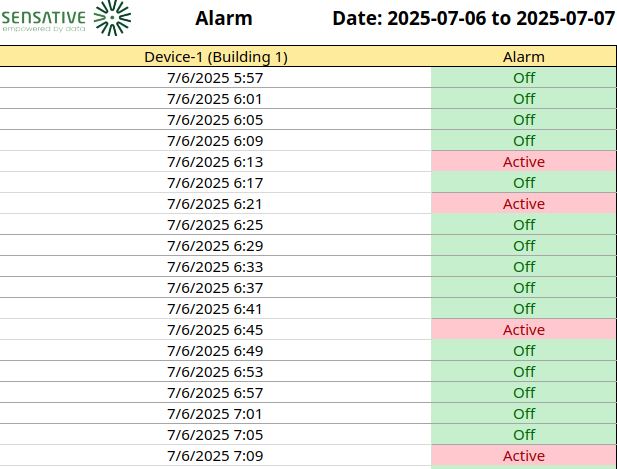Screen dimensions: 617x469
Task: Select the Alarm report title
Action: click(x=223, y=18)
